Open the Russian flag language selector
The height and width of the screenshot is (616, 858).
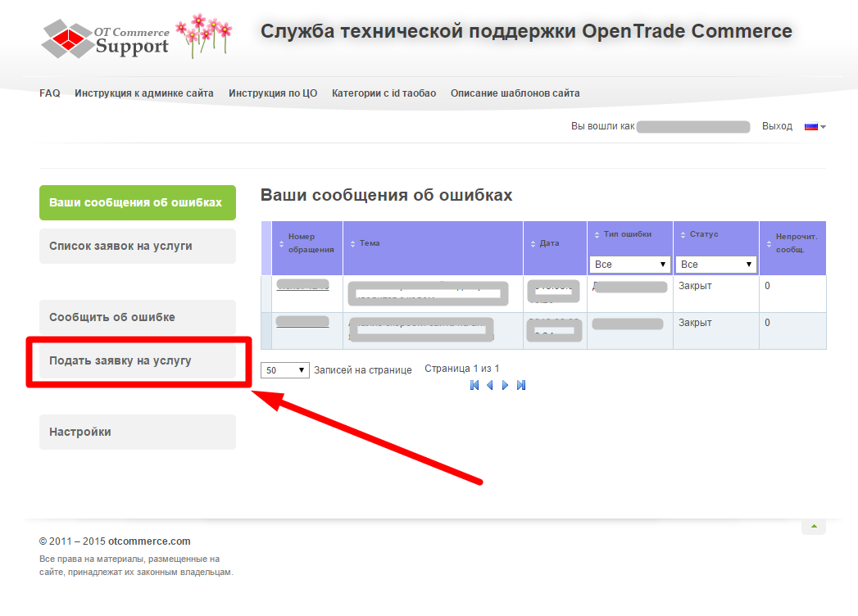pyautogui.click(x=815, y=126)
